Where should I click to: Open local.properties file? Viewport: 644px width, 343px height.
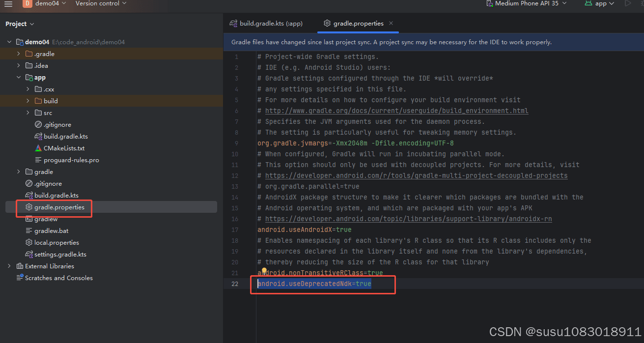[56, 242]
